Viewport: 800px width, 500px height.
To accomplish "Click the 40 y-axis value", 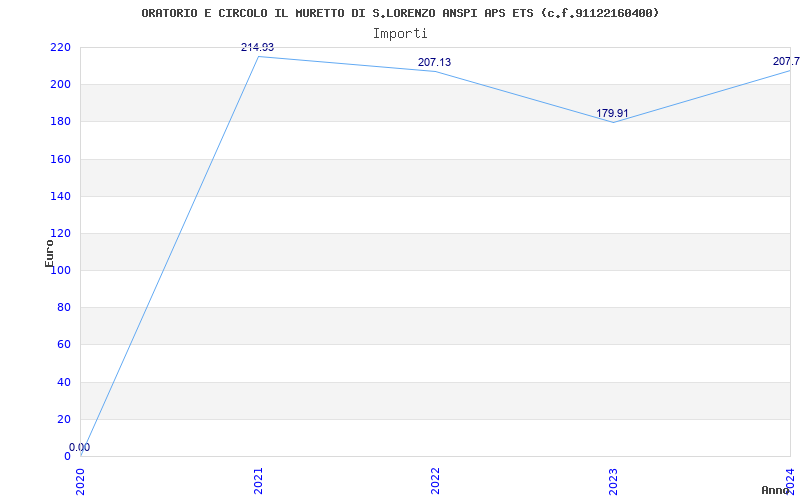I will (x=63, y=382).
